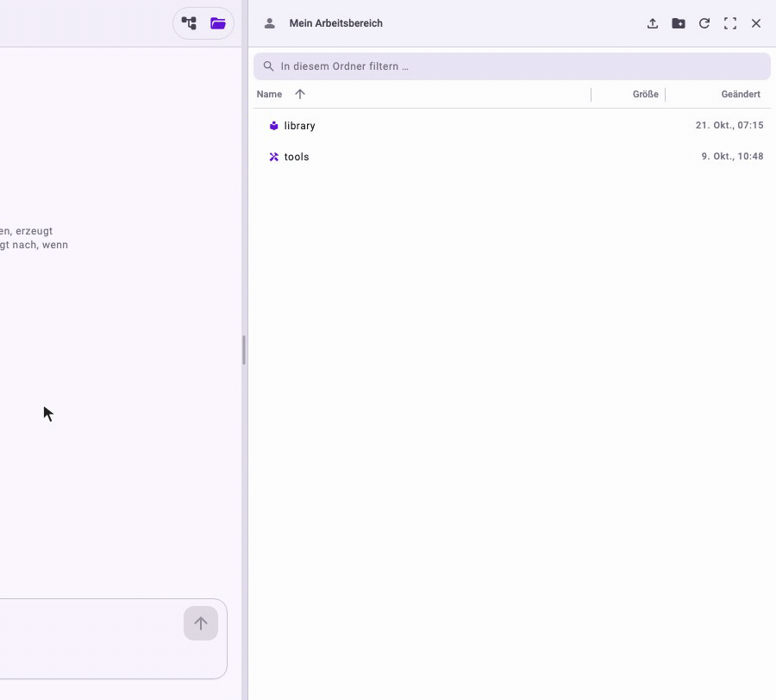The image size is (776, 700).
Task: Open the library folder
Action: click(x=511, y=126)
